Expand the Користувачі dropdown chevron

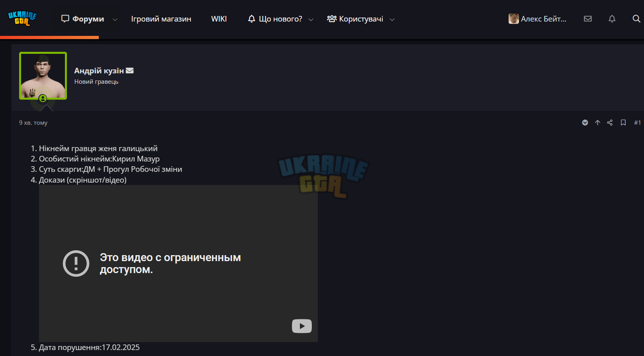[392, 19]
